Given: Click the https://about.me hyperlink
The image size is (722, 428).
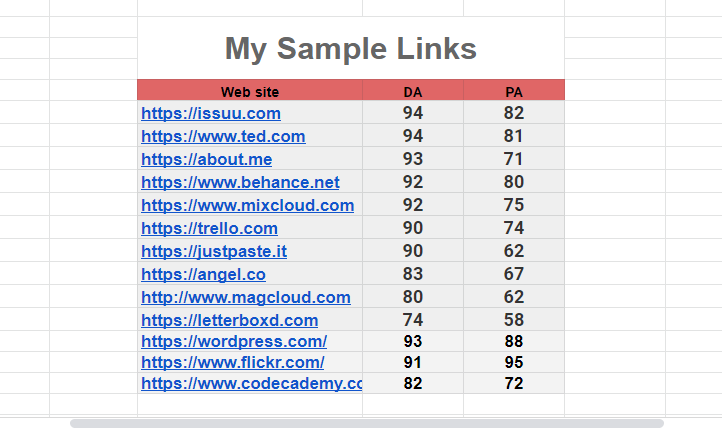Looking at the screenshot, I should tap(207, 160).
